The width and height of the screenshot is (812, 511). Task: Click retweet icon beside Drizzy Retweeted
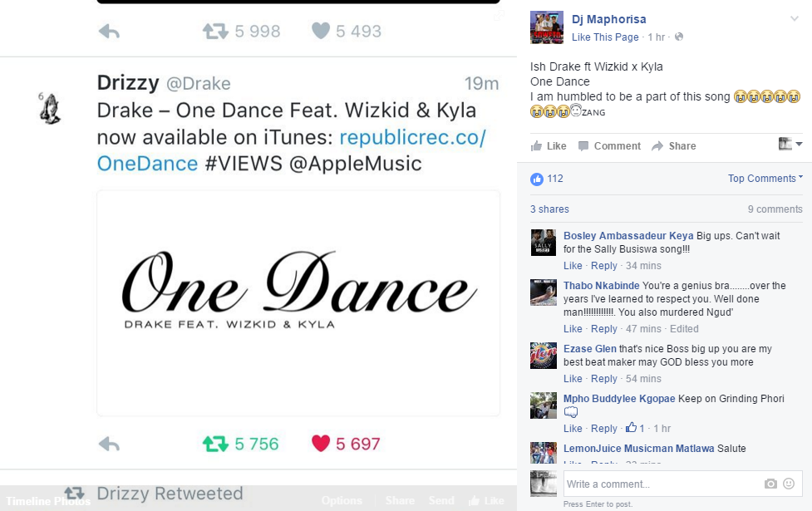(74, 493)
